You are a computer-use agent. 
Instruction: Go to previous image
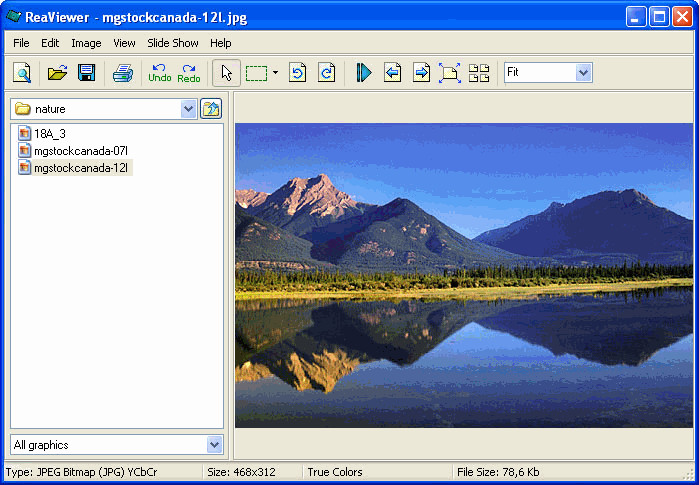[392, 73]
